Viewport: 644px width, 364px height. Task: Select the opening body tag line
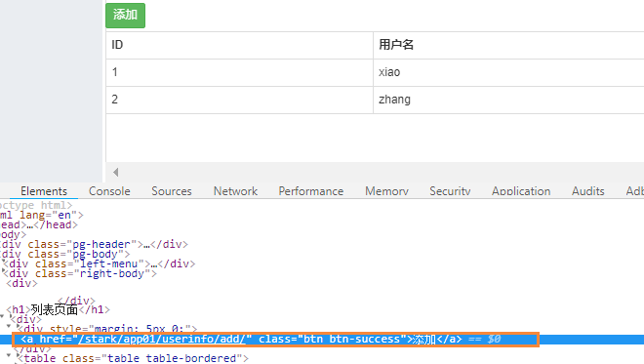click(13, 234)
